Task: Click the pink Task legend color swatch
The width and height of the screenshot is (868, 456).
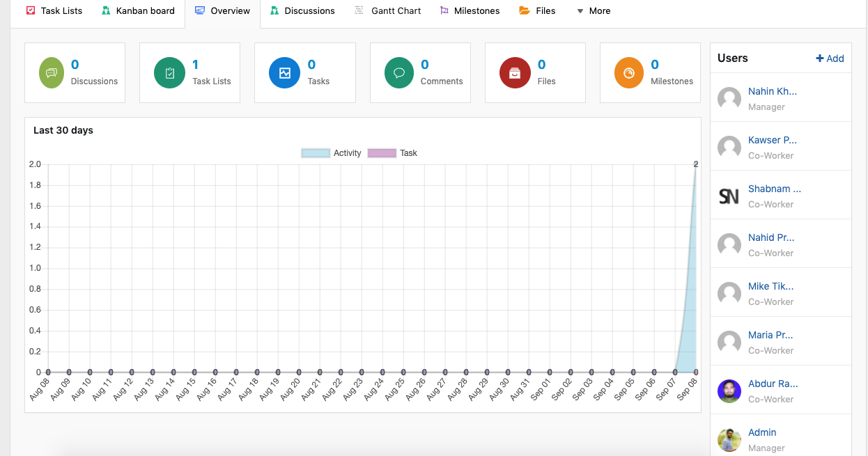Action: click(382, 153)
